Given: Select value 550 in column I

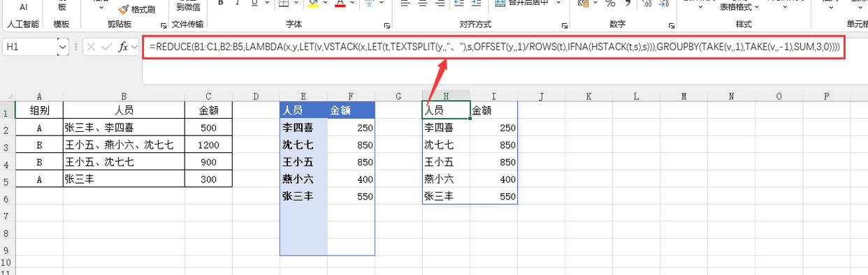Looking at the screenshot, I should [493, 196].
